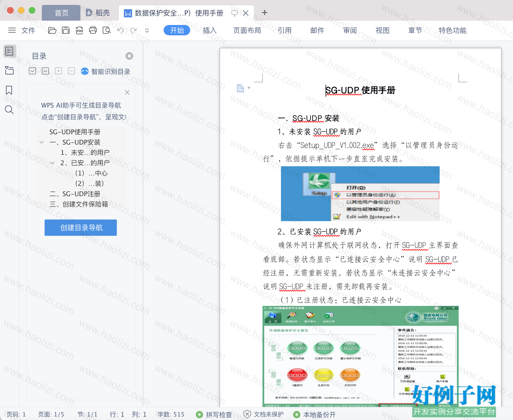This screenshot has width=513, height=420.
Task: Expand quick access toolbar dropdown
Action: pyautogui.click(x=147, y=31)
